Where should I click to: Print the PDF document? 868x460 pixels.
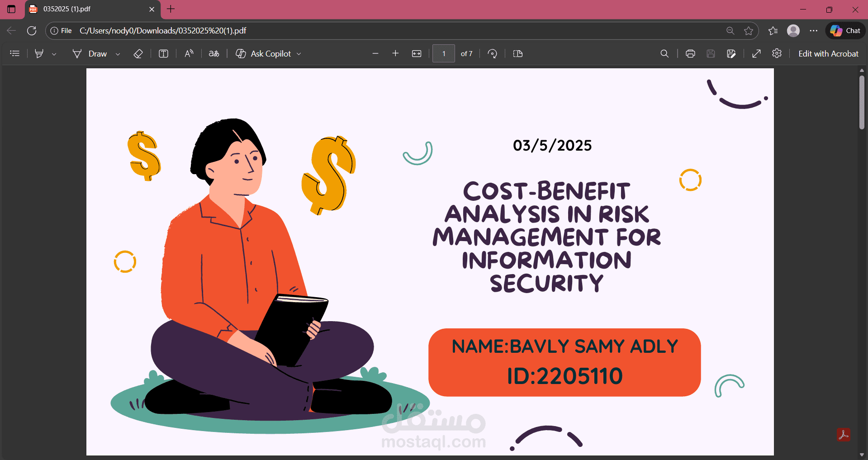[690, 53]
